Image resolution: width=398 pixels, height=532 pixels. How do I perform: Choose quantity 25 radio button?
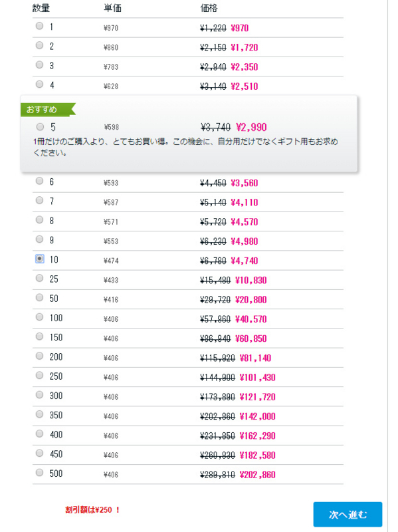point(40,278)
